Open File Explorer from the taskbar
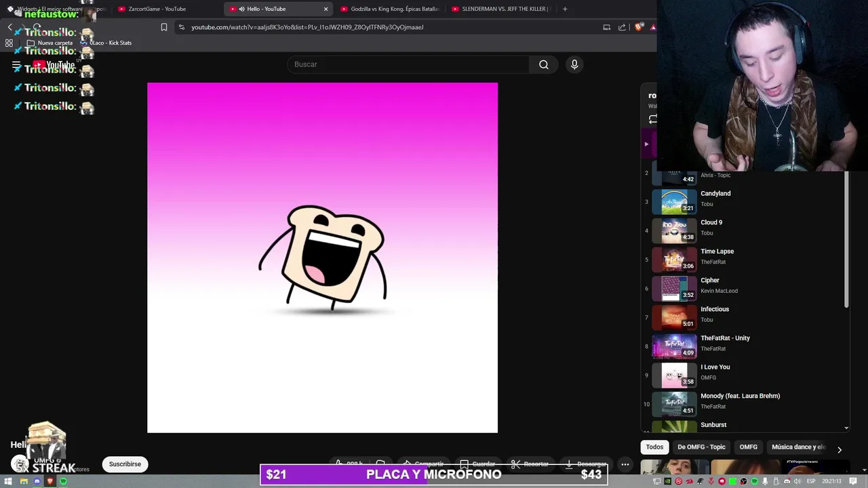Image resolution: width=868 pixels, height=488 pixels. 24,481
